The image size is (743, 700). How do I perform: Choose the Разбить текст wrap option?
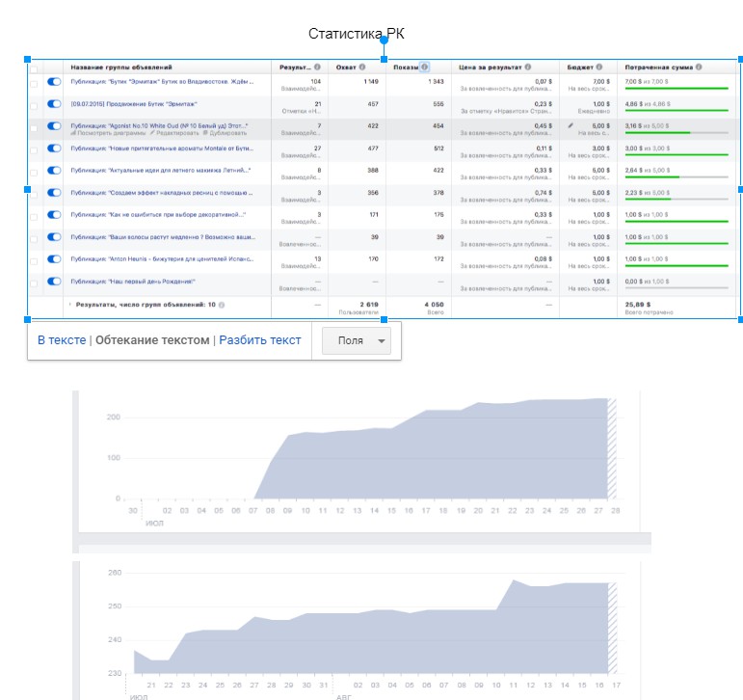point(259,340)
